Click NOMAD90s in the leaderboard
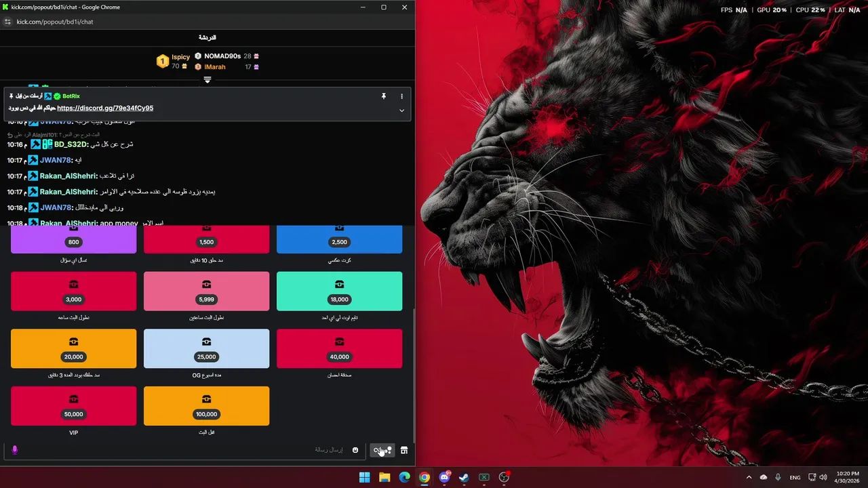Image resolution: width=868 pixels, height=488 pixels. pos(222,56)
